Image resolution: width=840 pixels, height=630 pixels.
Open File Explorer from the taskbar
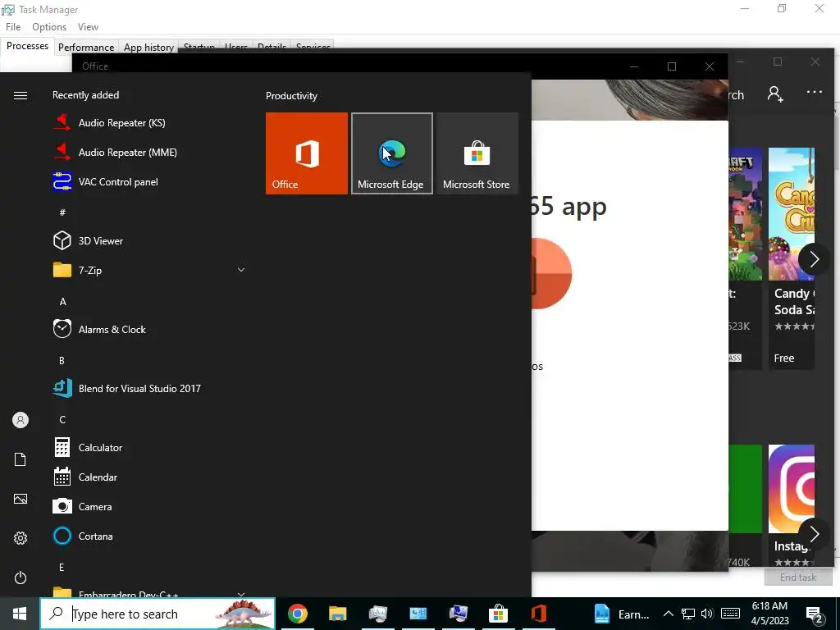click(337, 614)
